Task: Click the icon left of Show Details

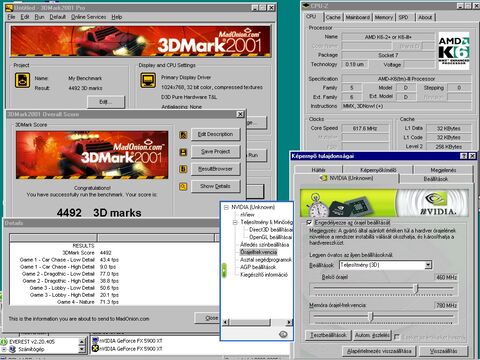Action: pos(183,186)
